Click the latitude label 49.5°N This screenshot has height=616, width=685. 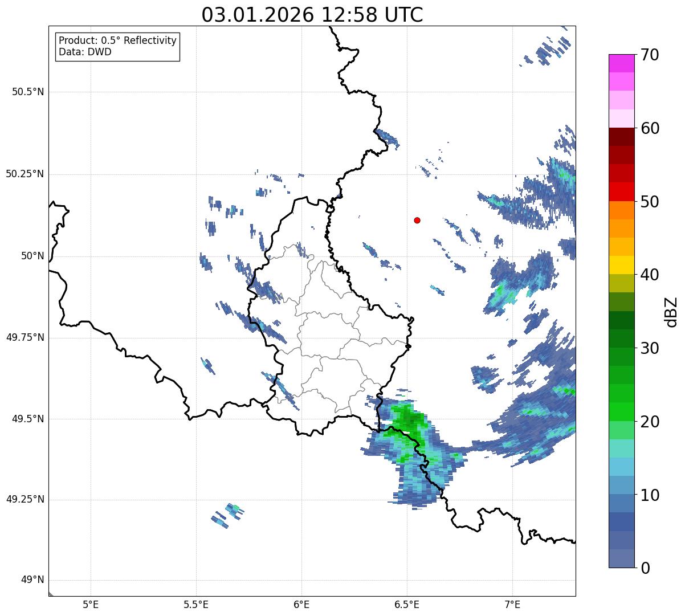pos(28,419)
